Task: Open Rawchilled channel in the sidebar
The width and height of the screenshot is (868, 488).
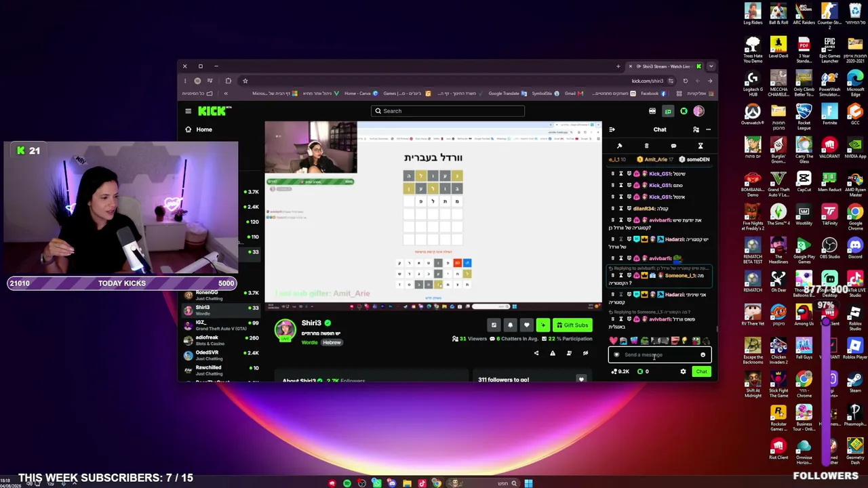Action: click(x=221, y=369)
